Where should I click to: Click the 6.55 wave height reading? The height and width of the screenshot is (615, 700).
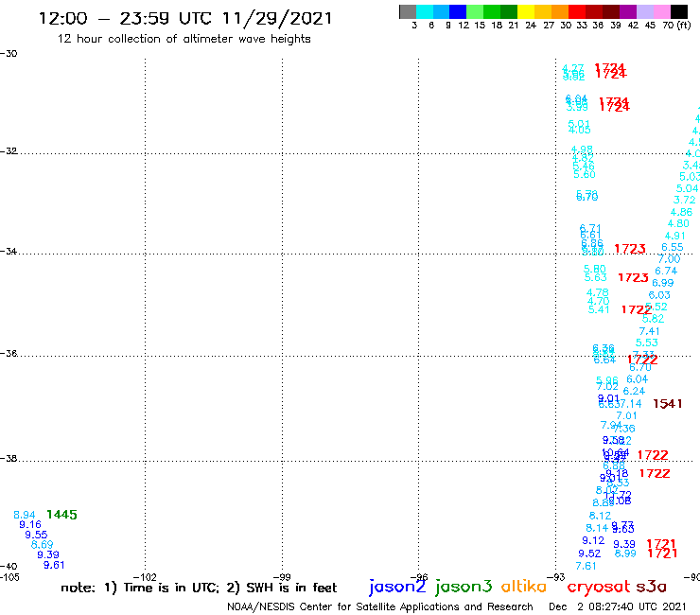coord(673,247)
